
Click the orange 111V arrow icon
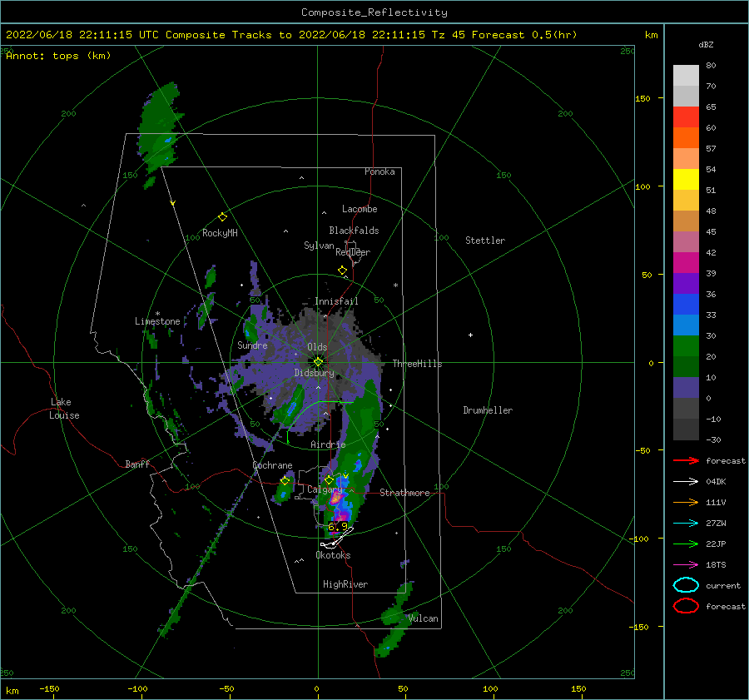(x=686, y=502)
